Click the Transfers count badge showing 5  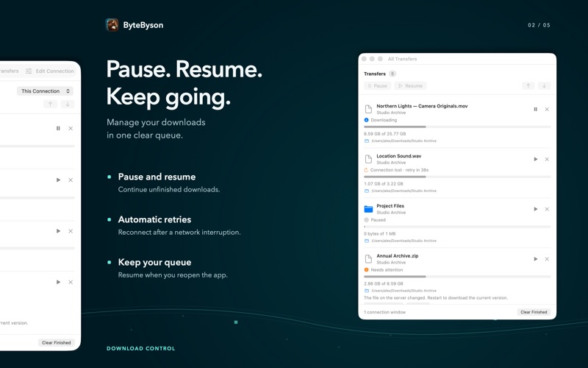tap(392, 74)
